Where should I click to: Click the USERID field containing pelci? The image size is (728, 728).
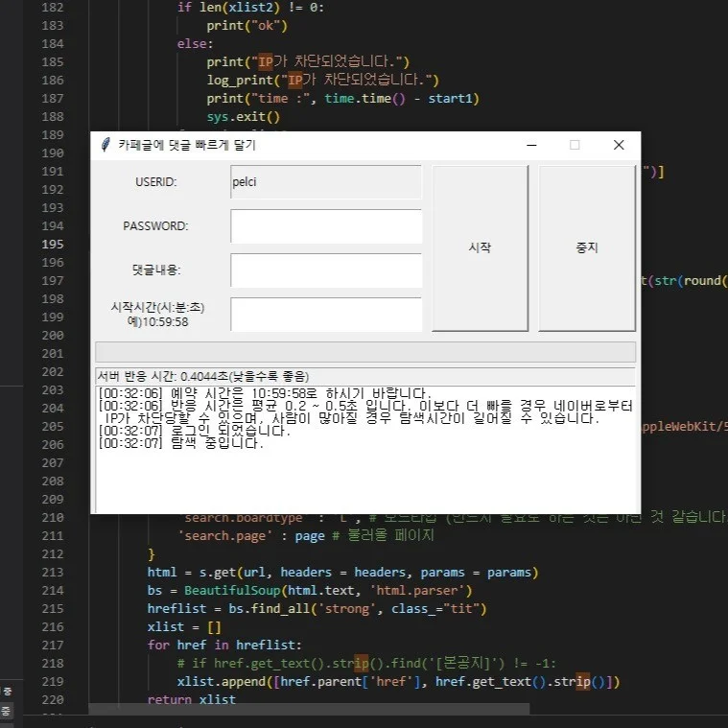point(326,182)
